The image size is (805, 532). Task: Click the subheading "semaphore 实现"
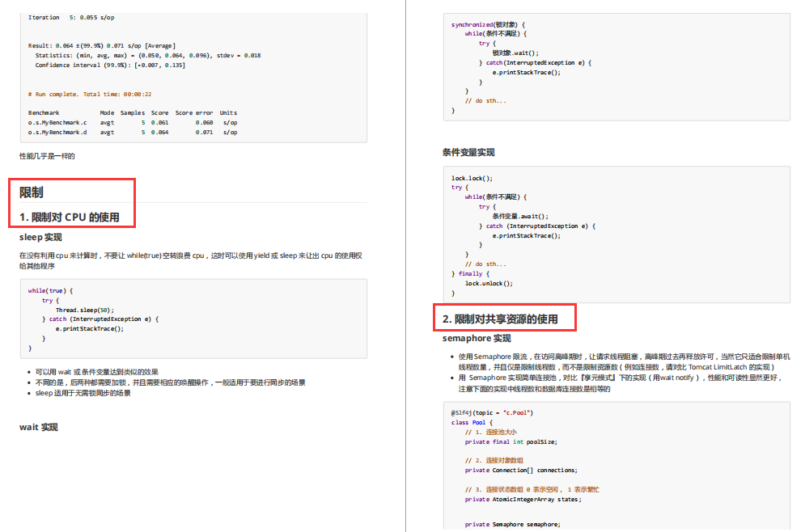tap(477, 338)
